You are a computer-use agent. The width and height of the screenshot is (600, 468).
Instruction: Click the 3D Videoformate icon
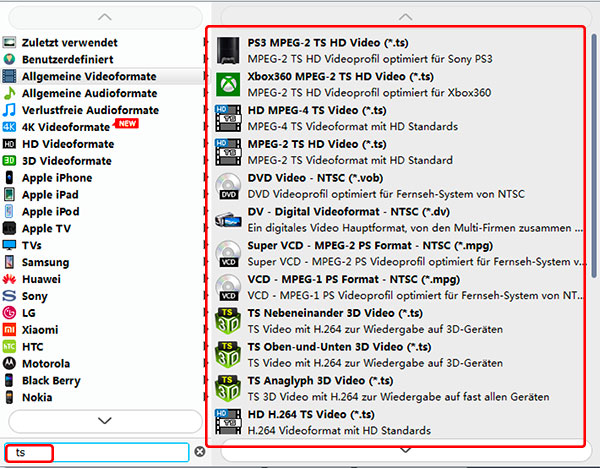tap(9, 161)
